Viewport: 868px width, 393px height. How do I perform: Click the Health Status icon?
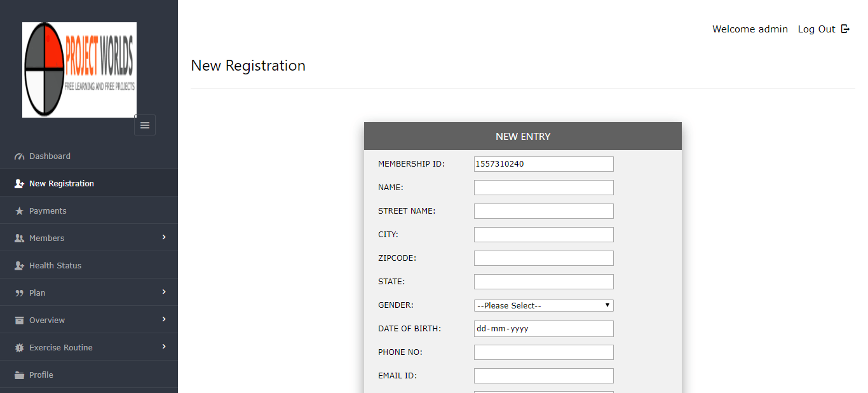point(19,266)
